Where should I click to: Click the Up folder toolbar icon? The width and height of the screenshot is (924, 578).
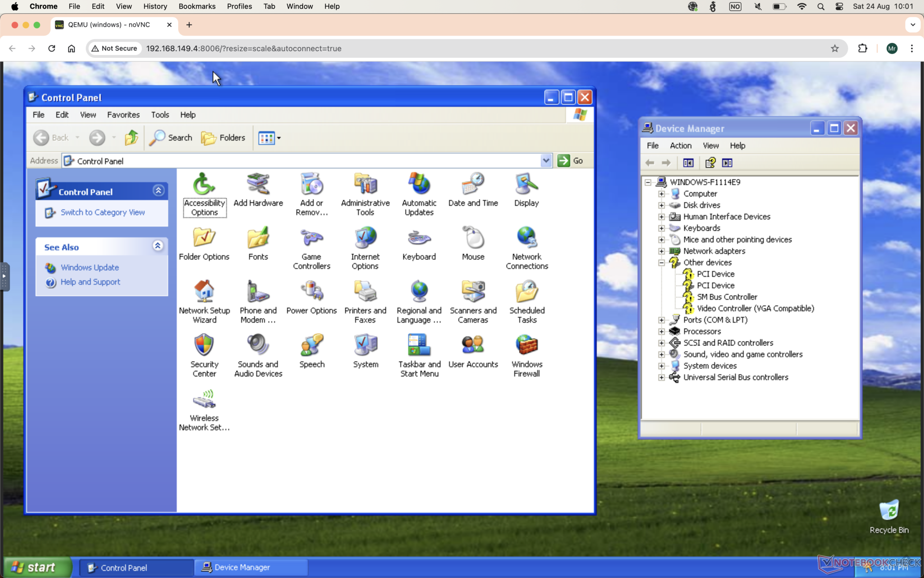tap(131, 138)
